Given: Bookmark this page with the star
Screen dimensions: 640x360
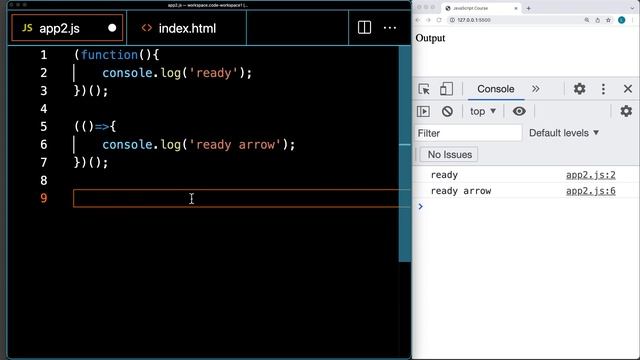Looking at the screenshot, I should 608,20.
